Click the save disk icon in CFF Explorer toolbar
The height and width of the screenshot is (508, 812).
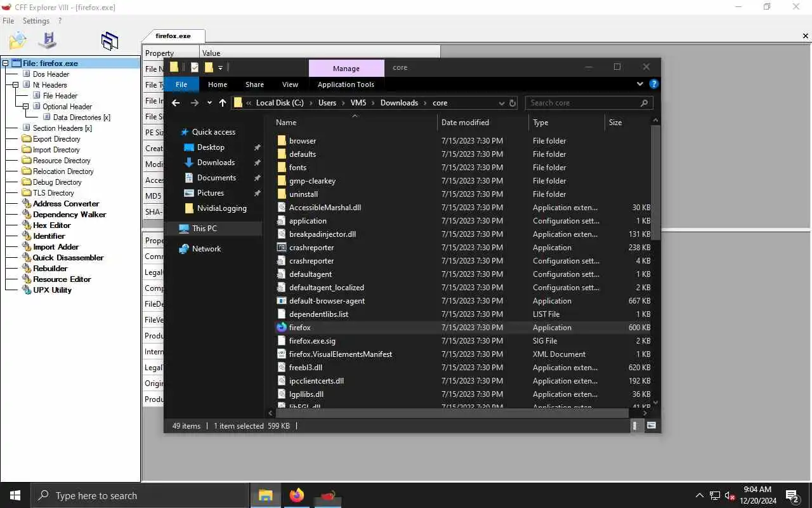pos(48,41)
